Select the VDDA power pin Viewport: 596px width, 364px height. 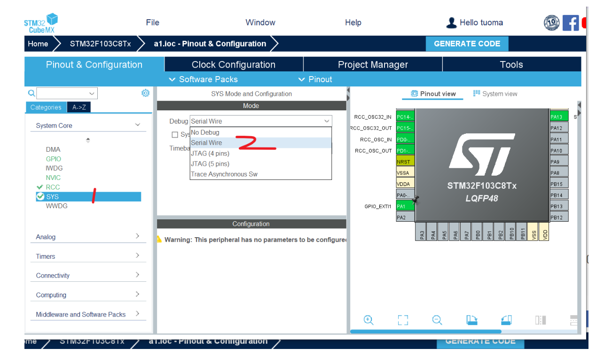coord(405,184)
